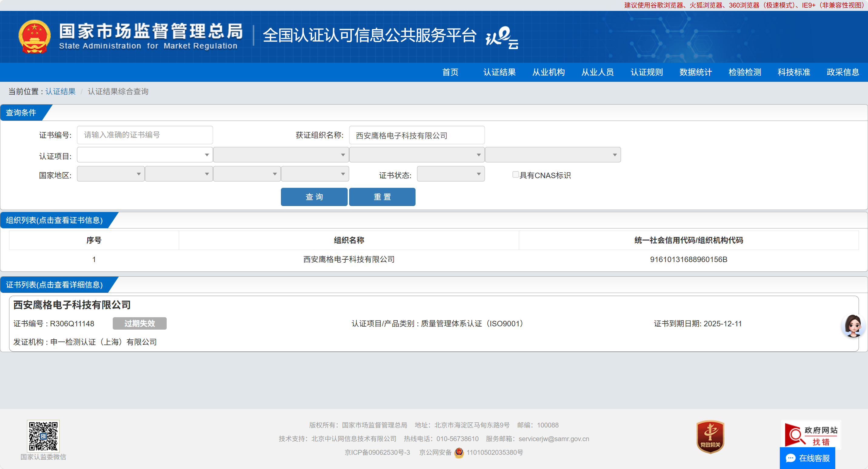Click the national emblem logo

(x=34, y=36)
